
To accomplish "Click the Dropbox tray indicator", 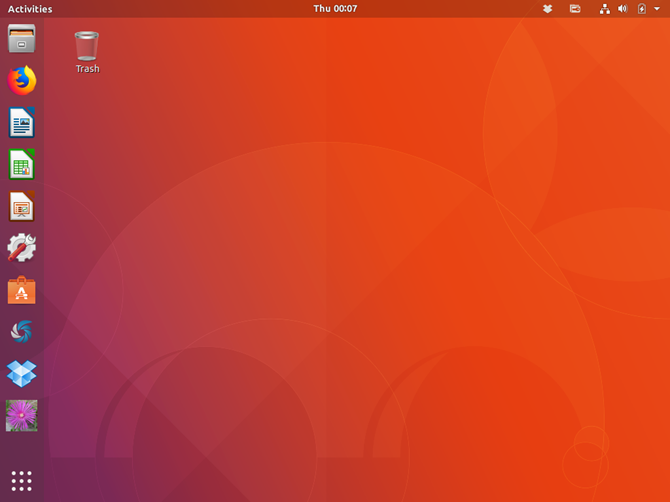I will click(x=547, y=9).
